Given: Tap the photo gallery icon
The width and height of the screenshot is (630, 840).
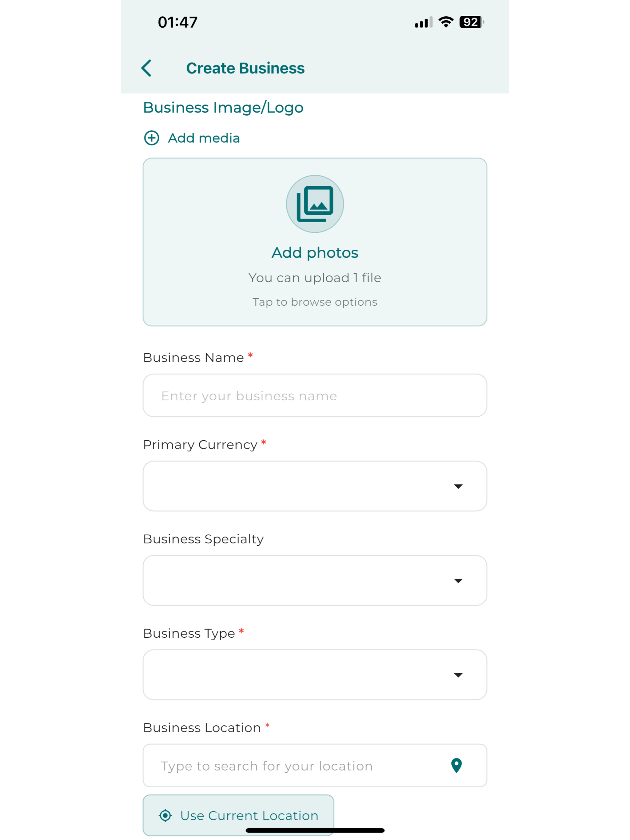Looking at the screenshot, I should pyautogui.click(x=315, y=204).
